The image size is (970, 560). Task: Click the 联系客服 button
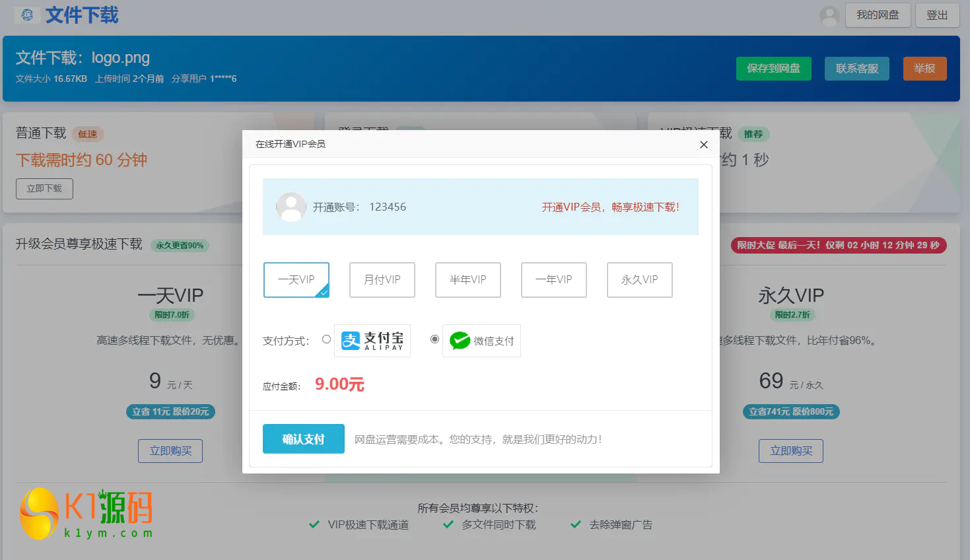(856, 69)
